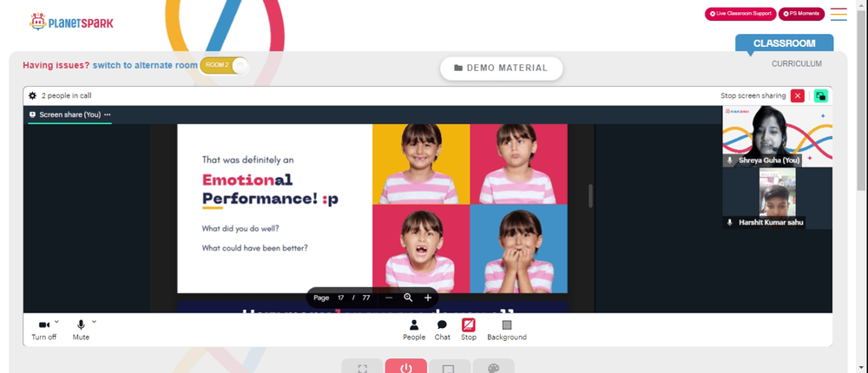The height and width of the screenshot is (373, 868).
Task: Click Live Classroom Support button
Action: tap(740, 13)
